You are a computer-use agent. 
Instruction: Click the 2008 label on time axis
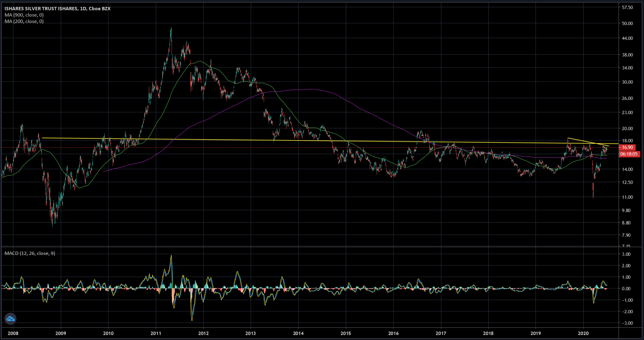click(13, 333)
